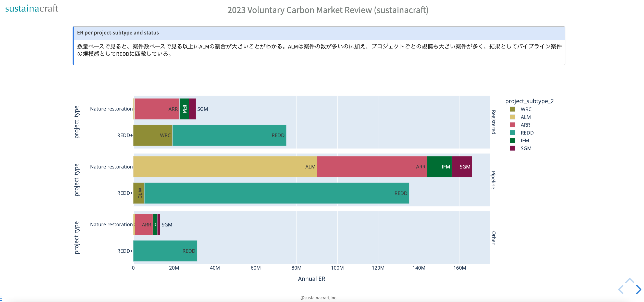Toggle WRC series in the legend
644x302 pixels.
tap(526, 109)
